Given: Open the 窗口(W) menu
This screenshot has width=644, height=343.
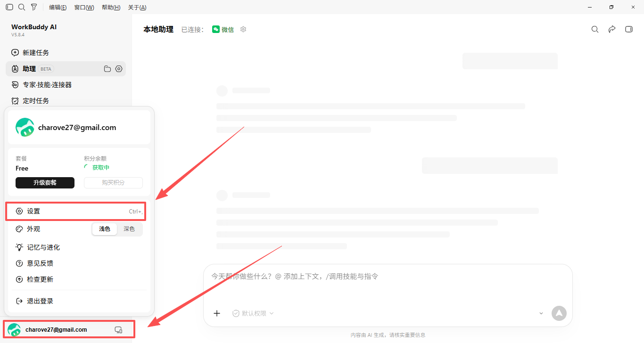Looking at the screenshot, I should 84,8.
